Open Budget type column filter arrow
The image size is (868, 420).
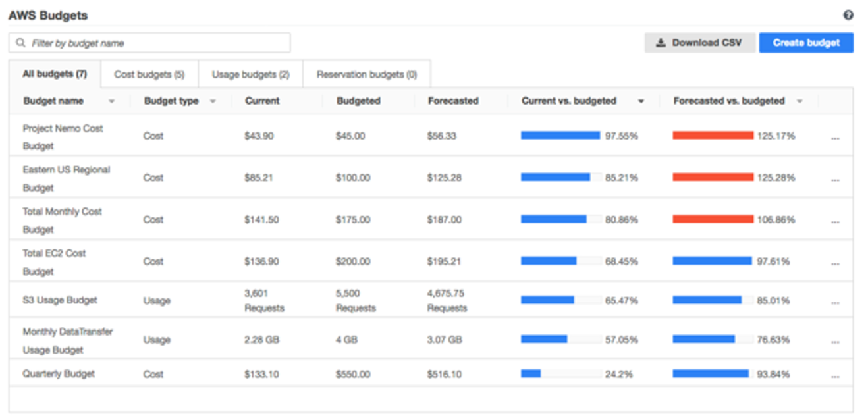click(213, 101)
